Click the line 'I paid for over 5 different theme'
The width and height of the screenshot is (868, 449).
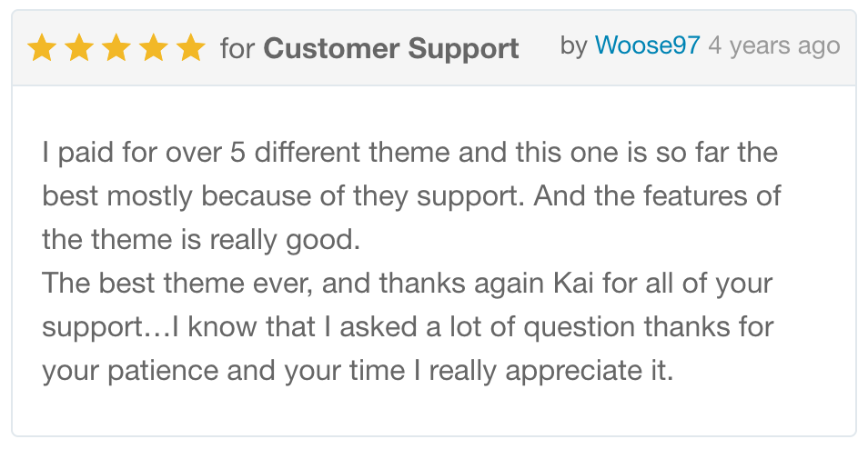tap(246, 152)
